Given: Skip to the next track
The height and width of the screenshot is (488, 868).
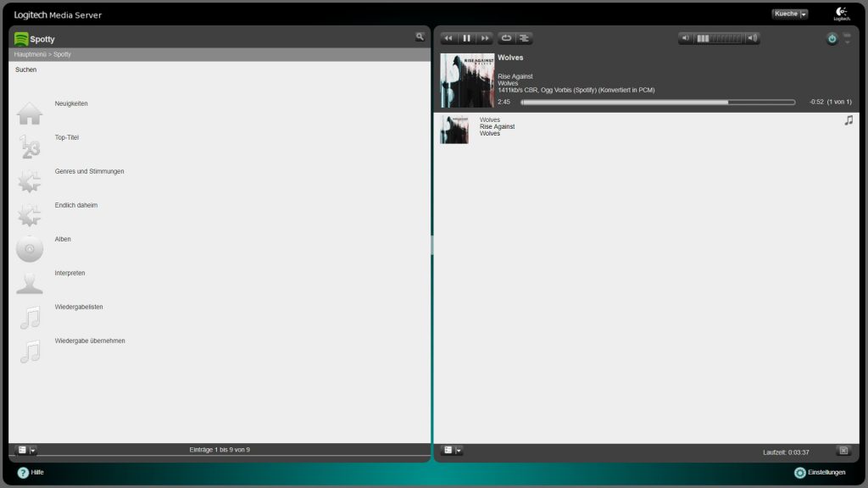Looking at the screenshot, I should point(485,38).
